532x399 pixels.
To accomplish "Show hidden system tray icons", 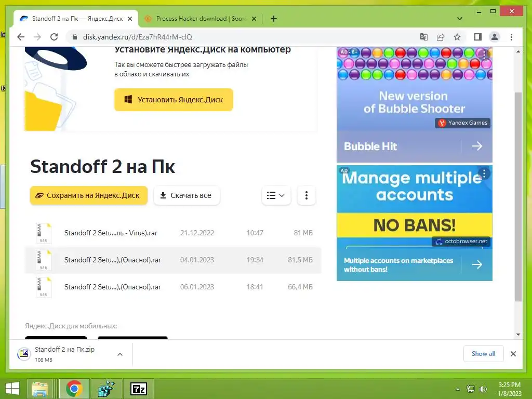I will click(458, 389).
